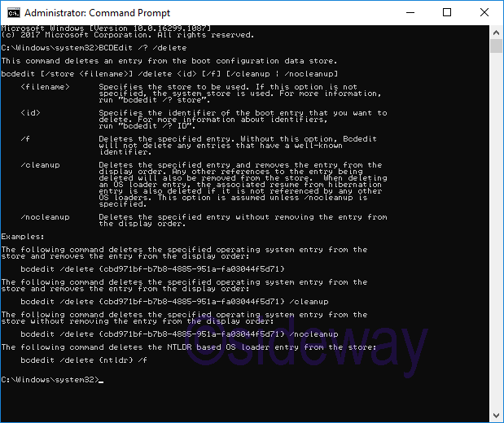Click the blinking cursor at the final prompt
This screenshot has height=423, width=504.
click(x=100, y=380)
